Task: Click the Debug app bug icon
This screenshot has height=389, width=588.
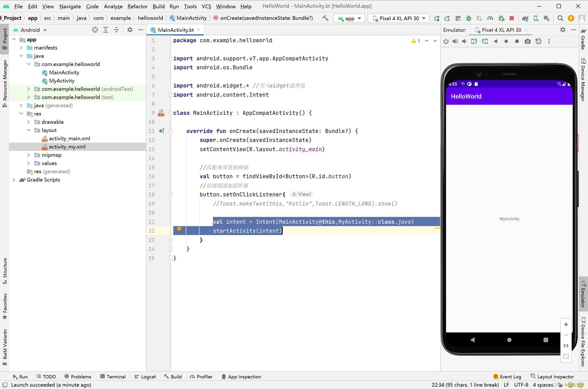Action: (x=468, y=18)
